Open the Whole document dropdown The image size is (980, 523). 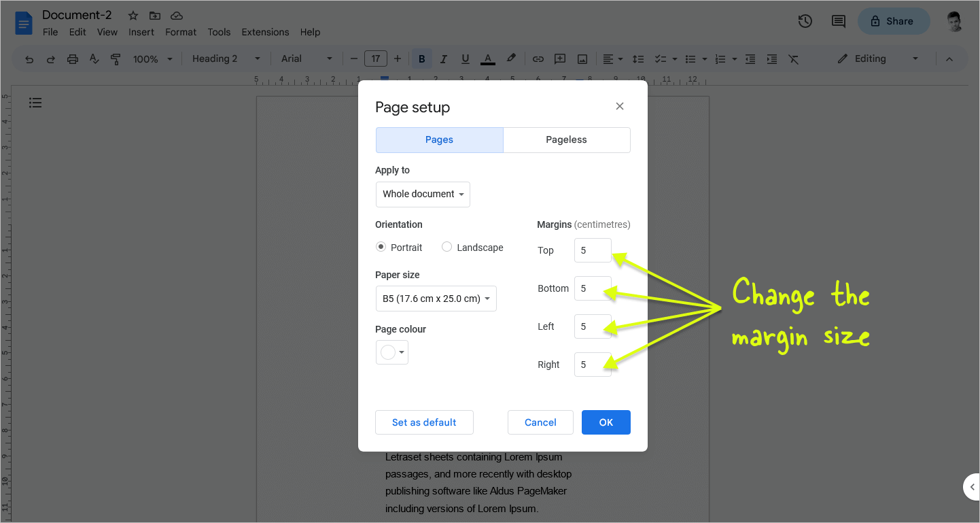(423, 194)
